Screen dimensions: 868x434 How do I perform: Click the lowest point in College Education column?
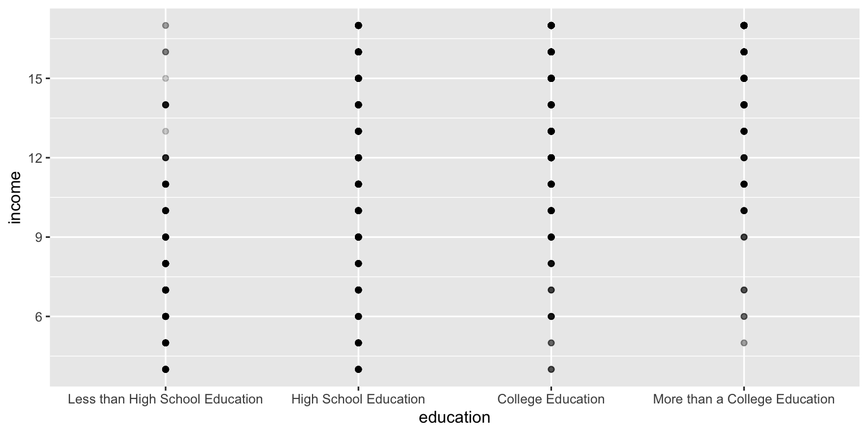551,370
